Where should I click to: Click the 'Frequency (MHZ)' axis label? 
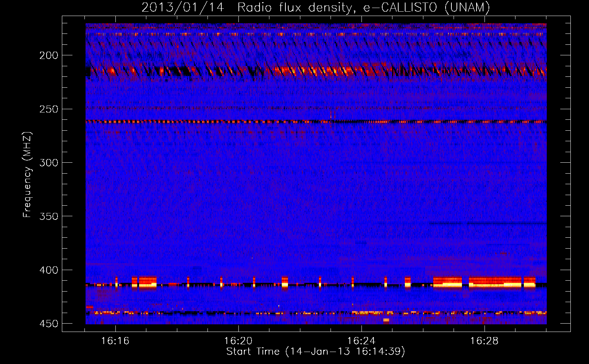[x=27, y=175]
